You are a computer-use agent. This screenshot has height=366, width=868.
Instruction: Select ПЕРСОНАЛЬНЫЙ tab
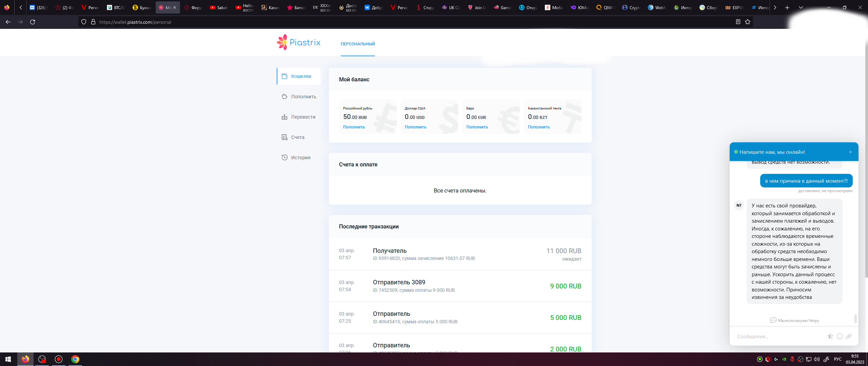coord(358,44)
